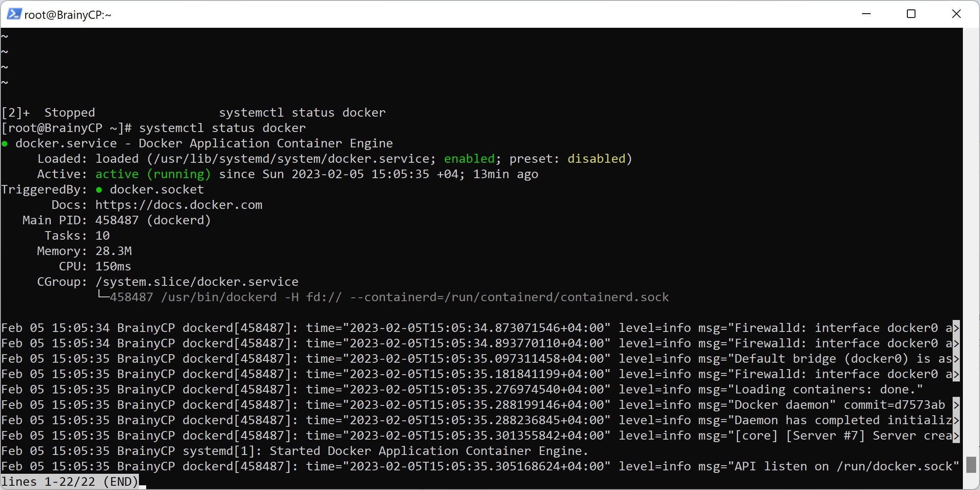
Task: Click the yellow 'disabled' preset text
Action: point(596,159)
